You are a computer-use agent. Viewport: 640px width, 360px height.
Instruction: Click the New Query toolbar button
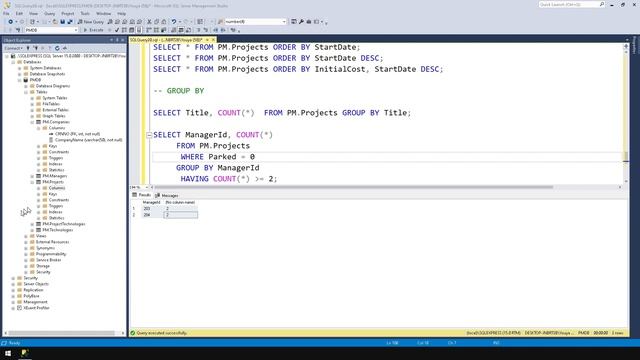[91, 22]
